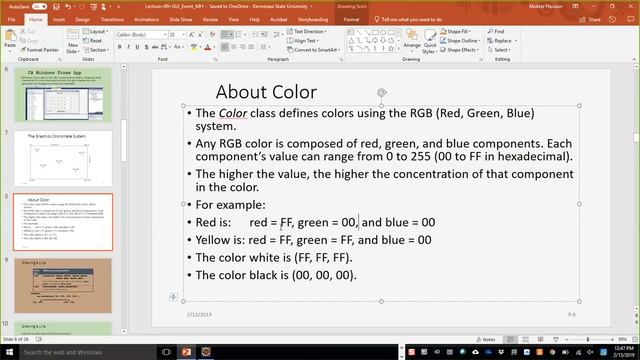Toggle Notes pane in status bar
This screenshot has height=360, width=640.
pyautogui.click(x=486, y=340)
